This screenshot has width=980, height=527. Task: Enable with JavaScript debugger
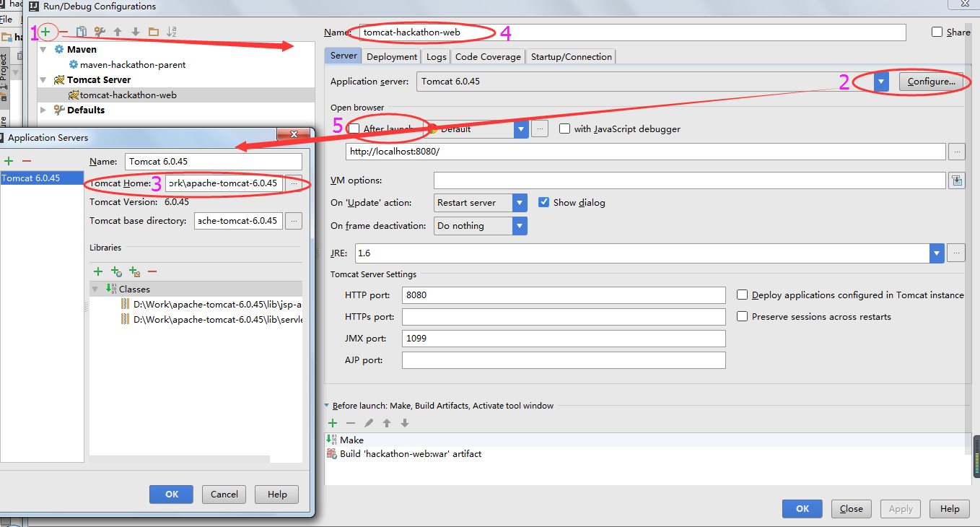(564, 129)
